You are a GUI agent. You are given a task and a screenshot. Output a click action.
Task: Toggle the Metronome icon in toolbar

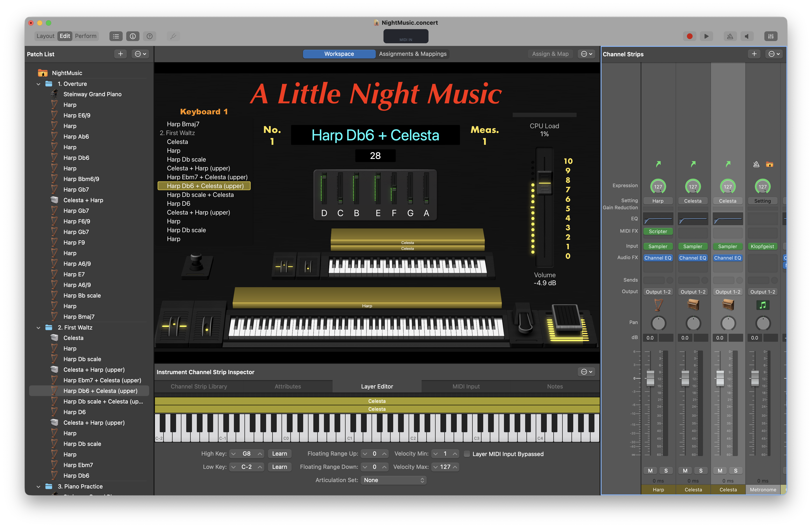(730, 36)
